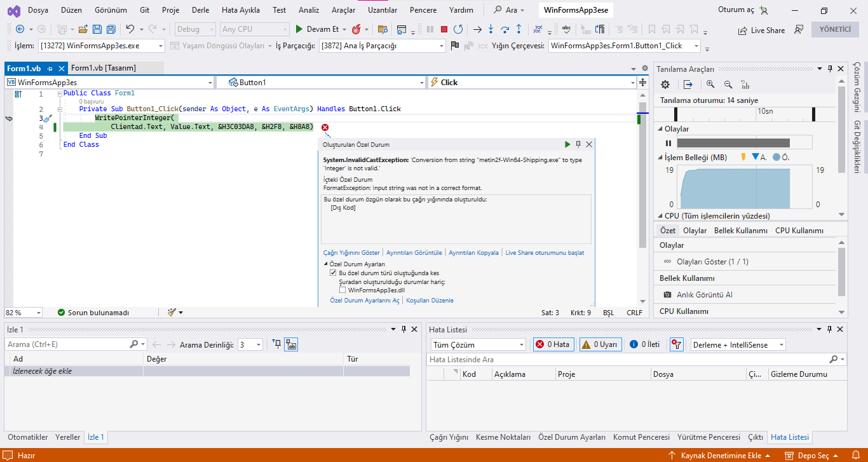Click the Live Share button
The height and width of the screenshot is (462, 868).
point(761,30)
